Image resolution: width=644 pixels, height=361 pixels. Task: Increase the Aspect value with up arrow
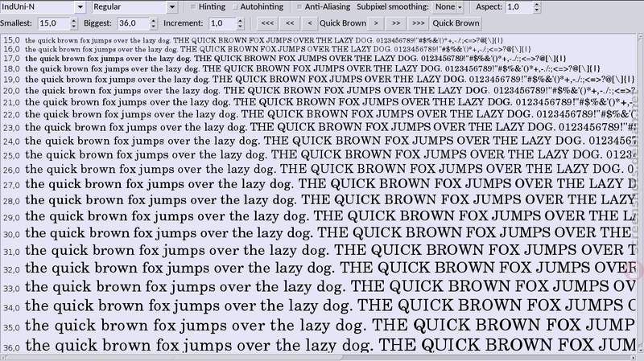(x=536, y=4)
